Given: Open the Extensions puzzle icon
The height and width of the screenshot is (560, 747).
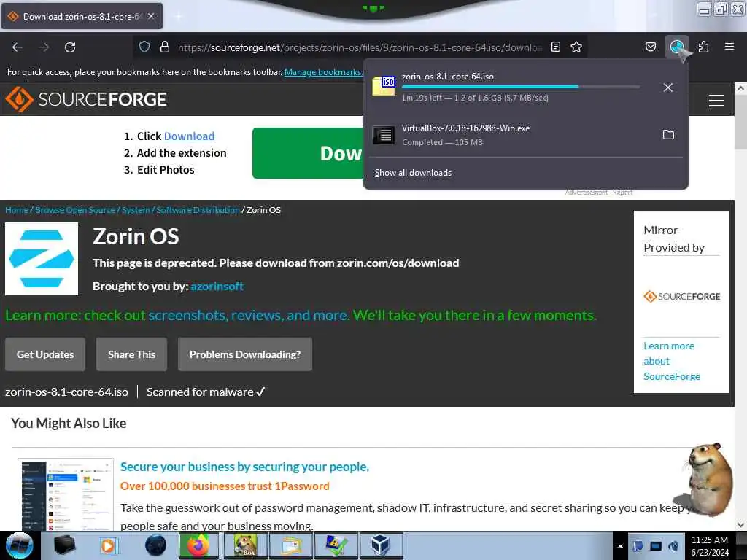Looking at the screenshot, I should tap(703, 47).
